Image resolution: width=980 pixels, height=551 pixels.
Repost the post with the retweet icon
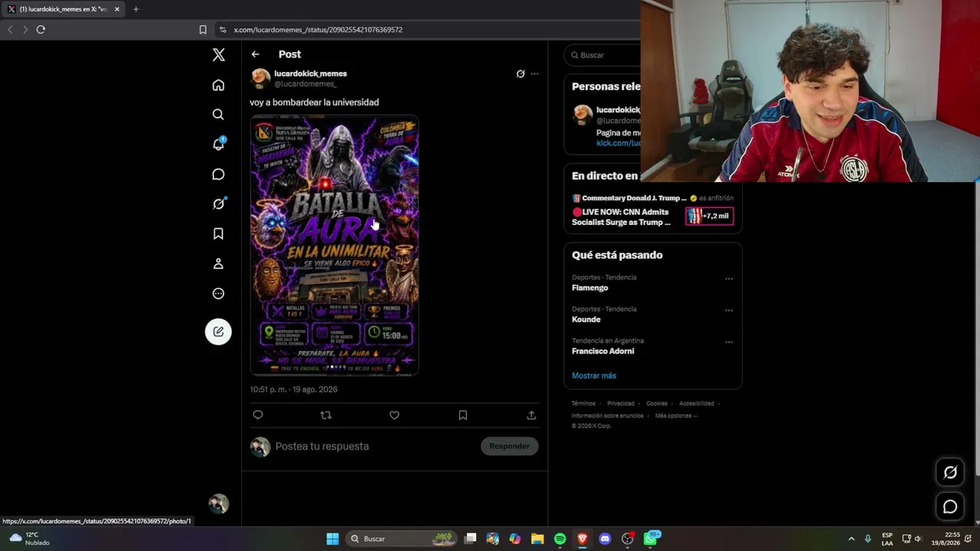click(325, 415)
